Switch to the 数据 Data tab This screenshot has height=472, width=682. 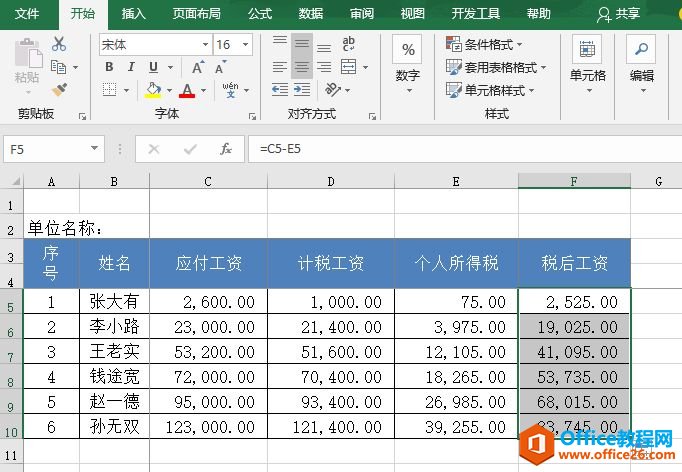point(311,14)
